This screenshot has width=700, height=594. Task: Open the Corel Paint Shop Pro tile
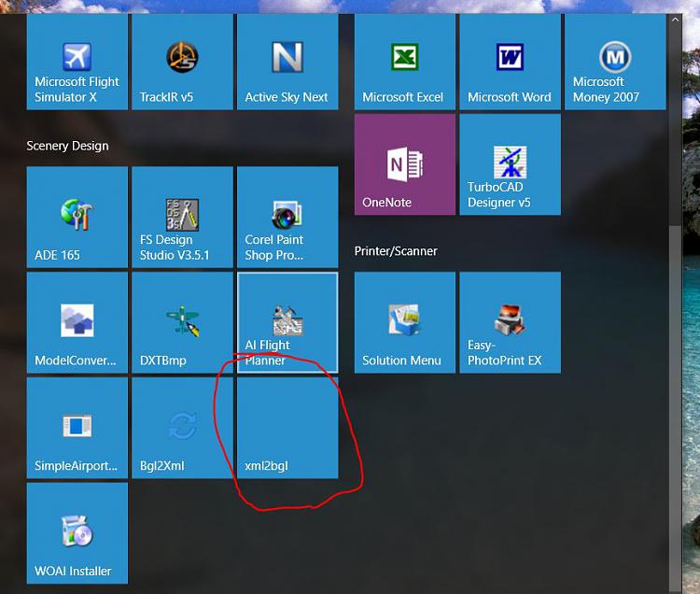(287, 217)
